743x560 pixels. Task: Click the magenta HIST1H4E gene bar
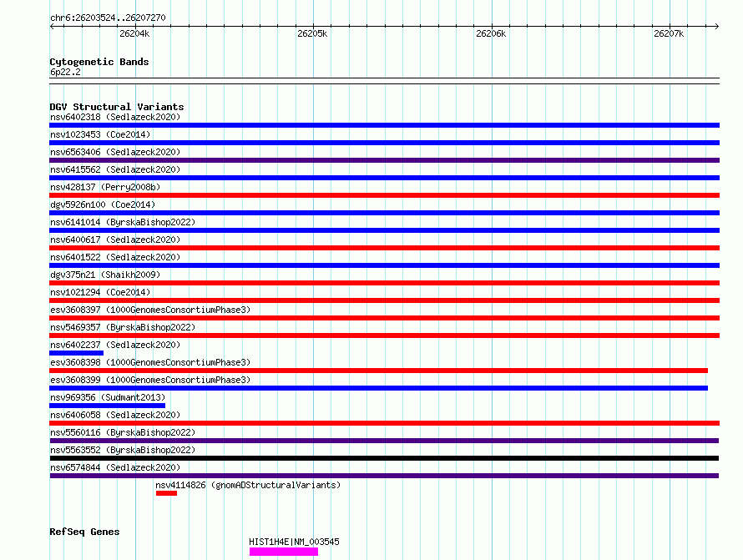[x=284, y=552]
